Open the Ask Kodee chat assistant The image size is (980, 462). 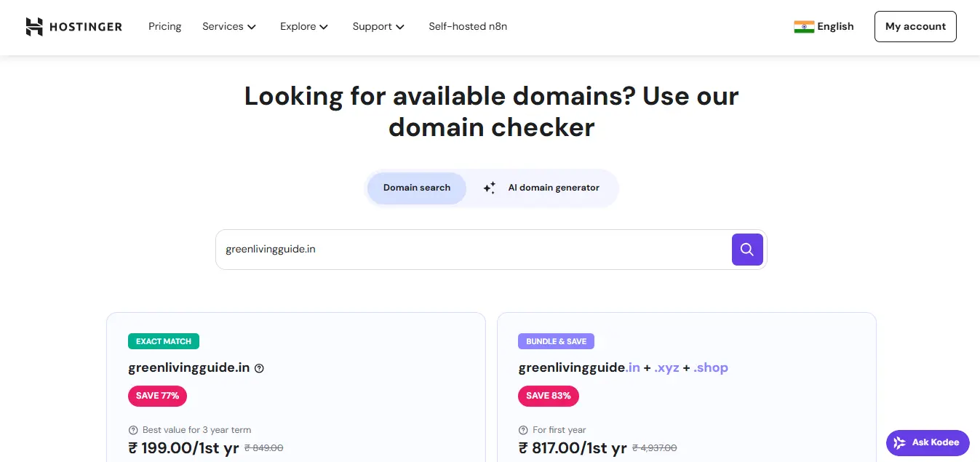point(927,442)
